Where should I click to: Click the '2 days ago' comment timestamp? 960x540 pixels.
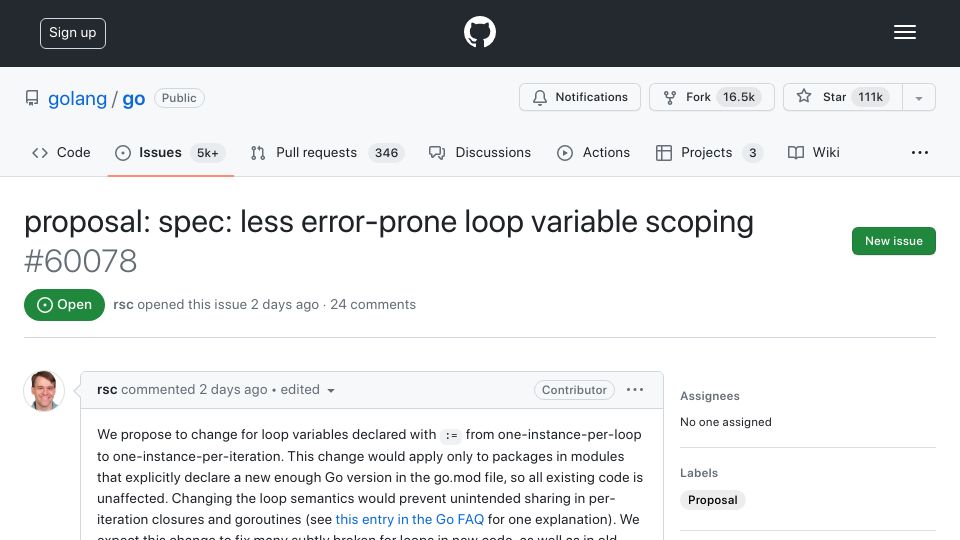coord(233,390)
